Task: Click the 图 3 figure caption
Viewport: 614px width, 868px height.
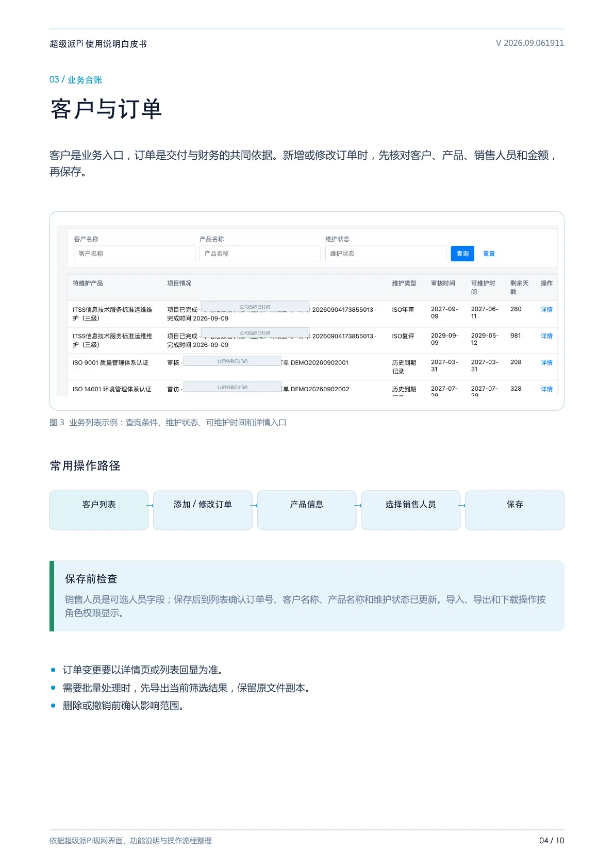Action: (x=168, y=423)
